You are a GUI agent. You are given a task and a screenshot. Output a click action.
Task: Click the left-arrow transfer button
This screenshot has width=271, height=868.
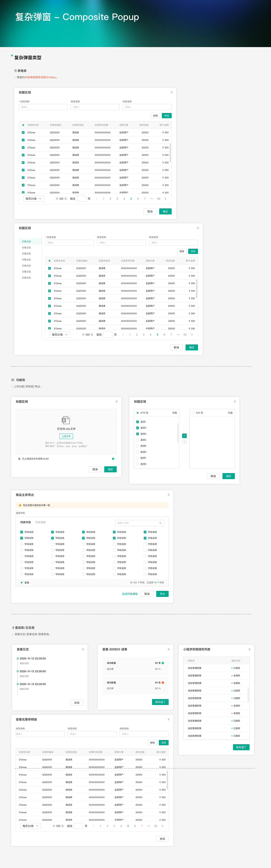pyautogui.click(x=184, y=442)
